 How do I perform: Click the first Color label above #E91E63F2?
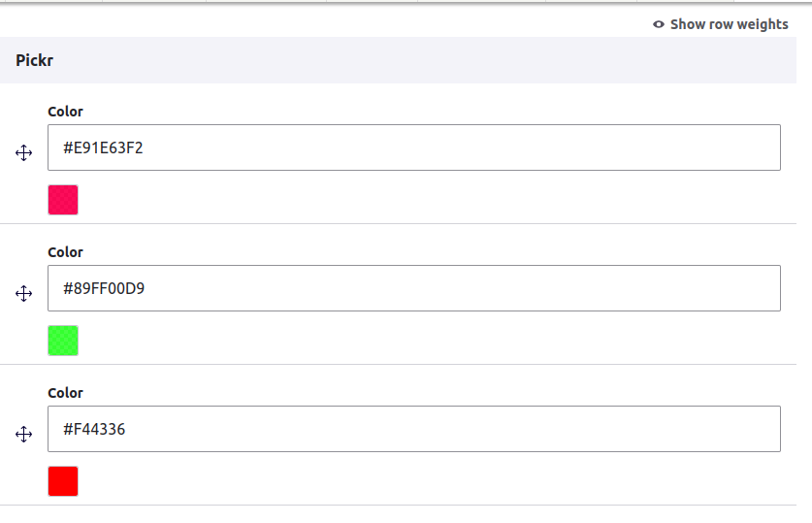tap(65, 112)
